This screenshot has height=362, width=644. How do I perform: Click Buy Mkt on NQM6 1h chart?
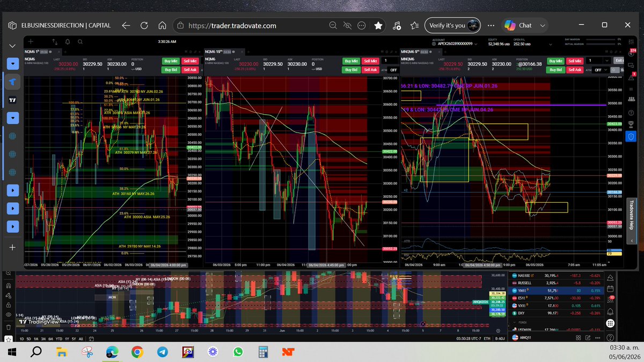171,62
